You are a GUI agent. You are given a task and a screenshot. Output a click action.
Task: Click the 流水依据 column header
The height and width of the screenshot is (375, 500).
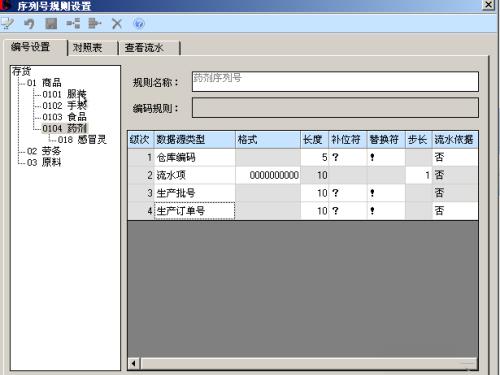tap(455, 139)
